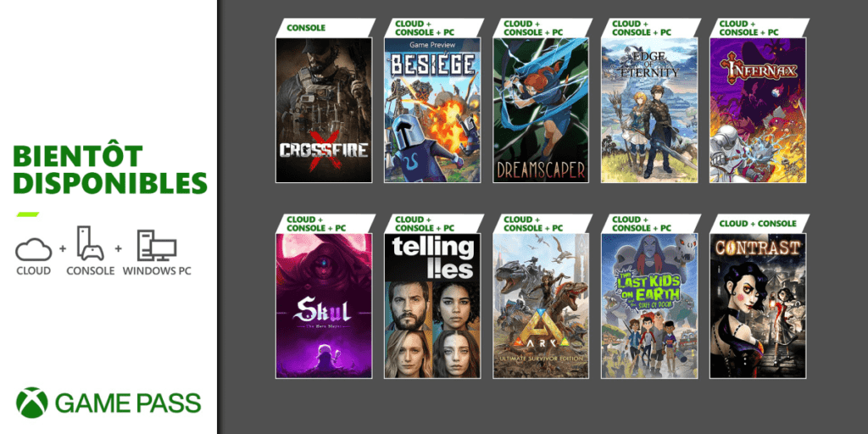The height and width of the screenshot is (434, 868).
Task: Click the Edge of Eternity cover
Action: coord(649,110)
